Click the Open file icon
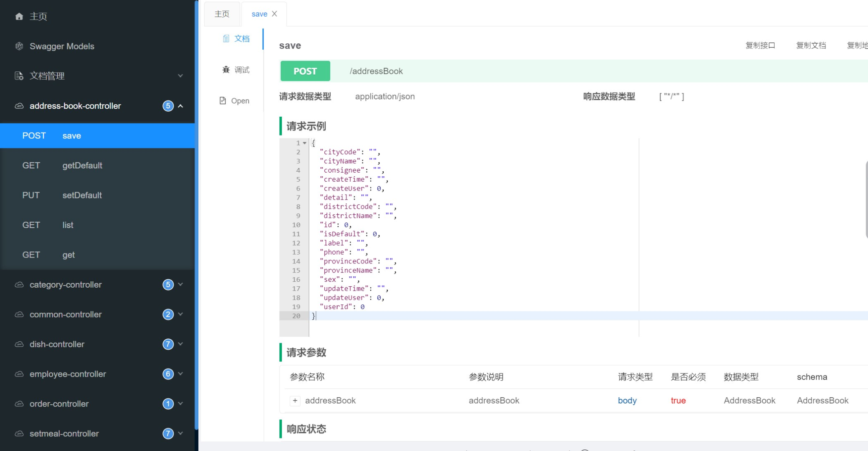The width and height of the screenshot is (868, 451). pyautogui.click(x=223, y=100)
